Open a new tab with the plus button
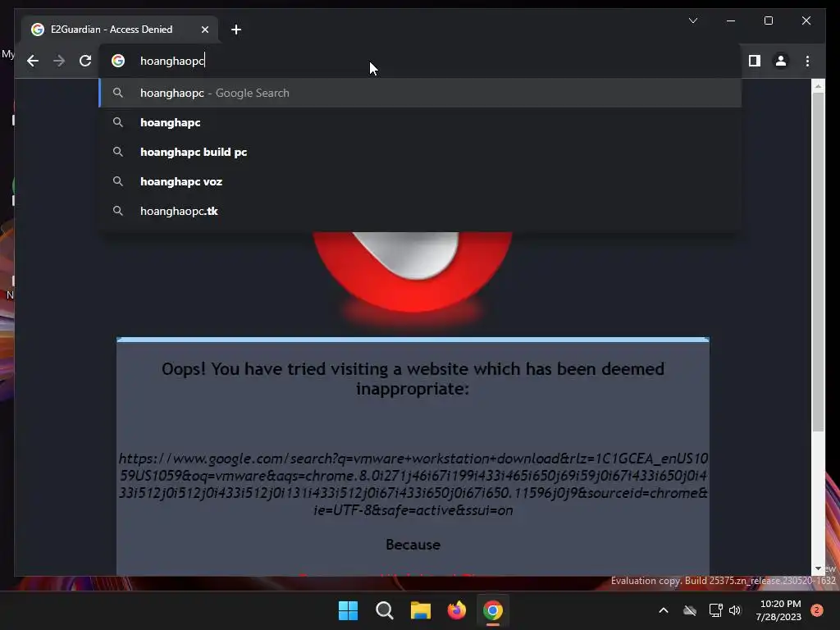Screen dimensions: 840x630 [x=236, y=30]
